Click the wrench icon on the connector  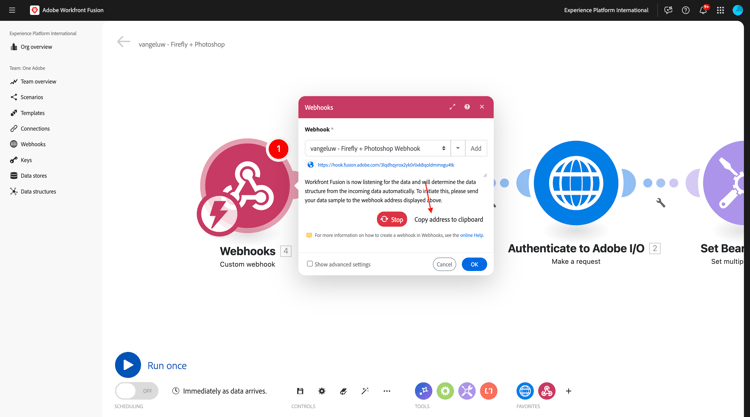[661, 203]
